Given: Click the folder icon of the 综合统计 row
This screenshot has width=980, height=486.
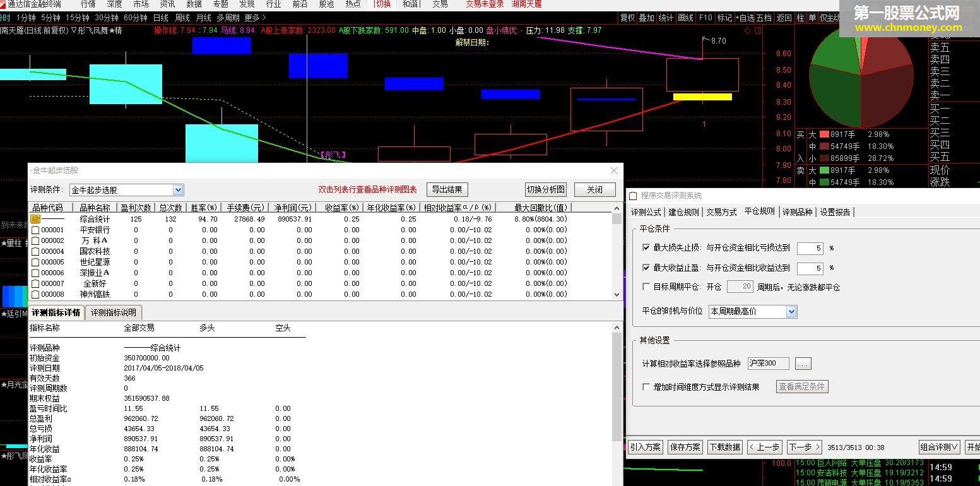Looking at the screenshot, I should pos(35,219).
